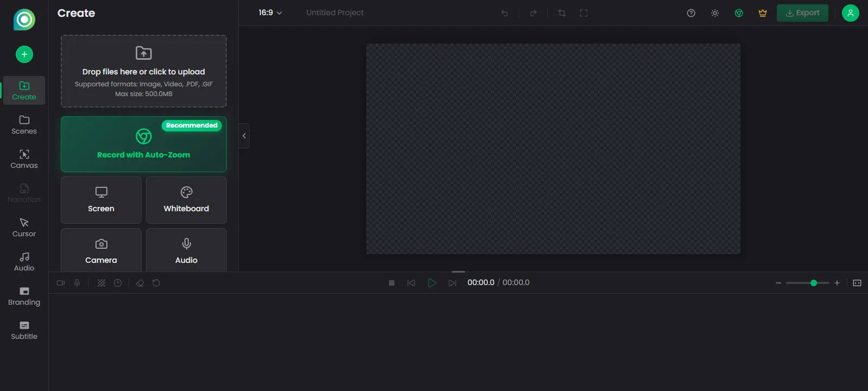Collapse the Create panel with the chevron
Viewport: 868px width, 391px height.
tap(244, 136)
